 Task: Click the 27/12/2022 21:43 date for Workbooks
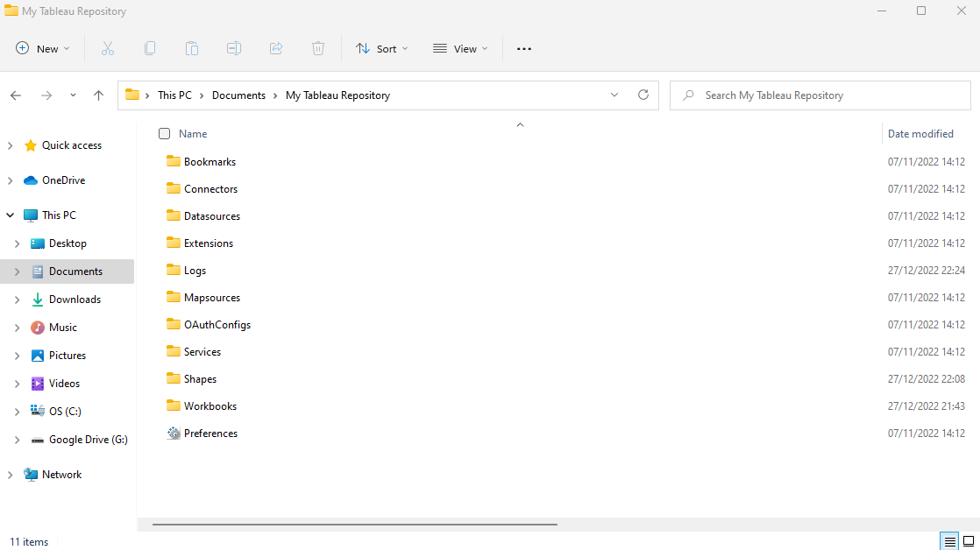coord(927,405)
